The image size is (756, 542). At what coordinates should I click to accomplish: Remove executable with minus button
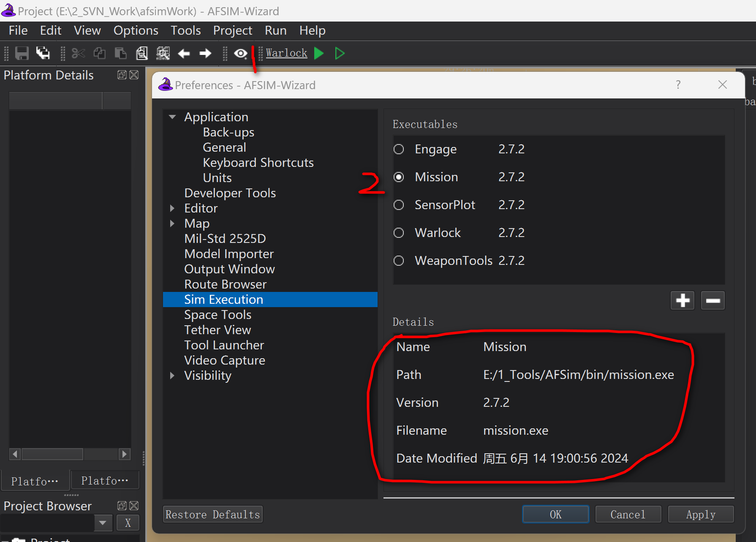713,300
